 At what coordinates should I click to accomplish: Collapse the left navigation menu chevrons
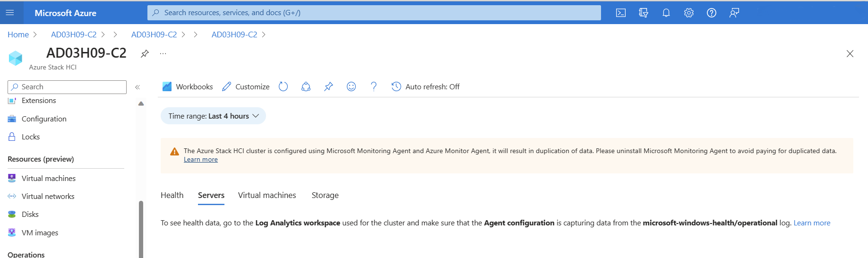pos(138,87)
